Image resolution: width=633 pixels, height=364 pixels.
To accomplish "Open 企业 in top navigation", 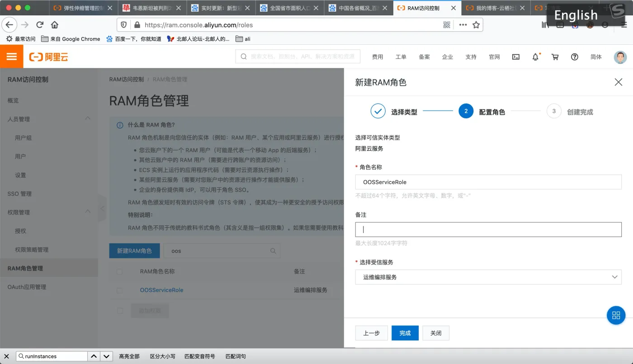I will point(448,57).
